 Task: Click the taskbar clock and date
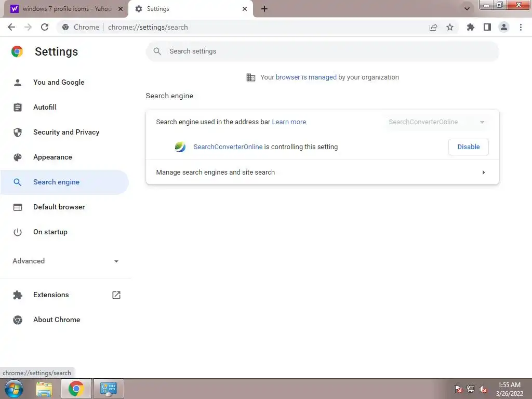[509, 389]
